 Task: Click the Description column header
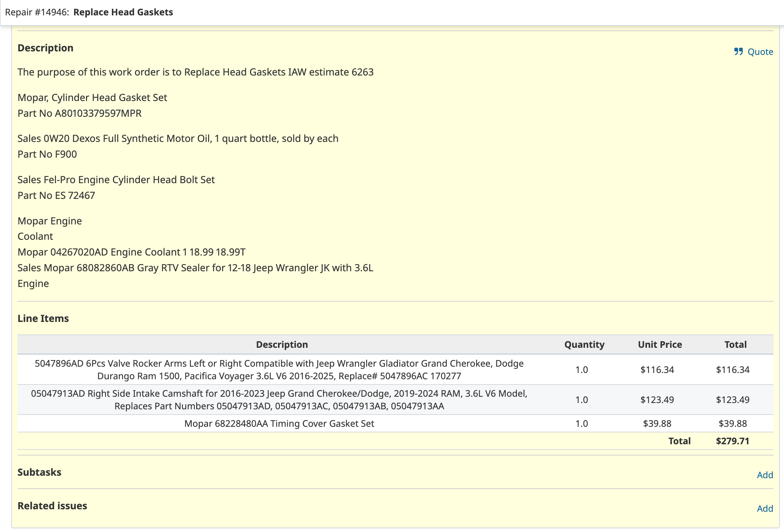(282, 345)
